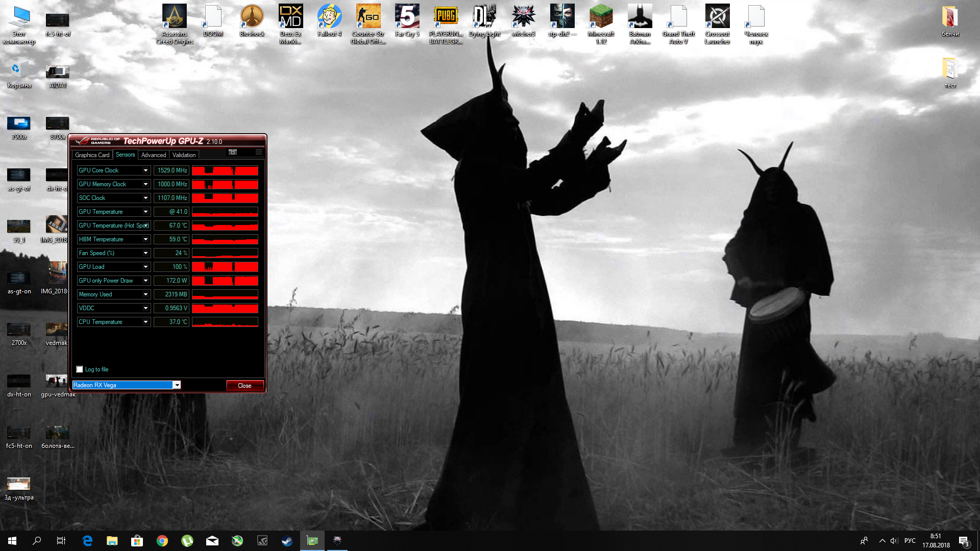
Task: Open the GPU-Z hamburger menu icon
Action: point(259,152)
